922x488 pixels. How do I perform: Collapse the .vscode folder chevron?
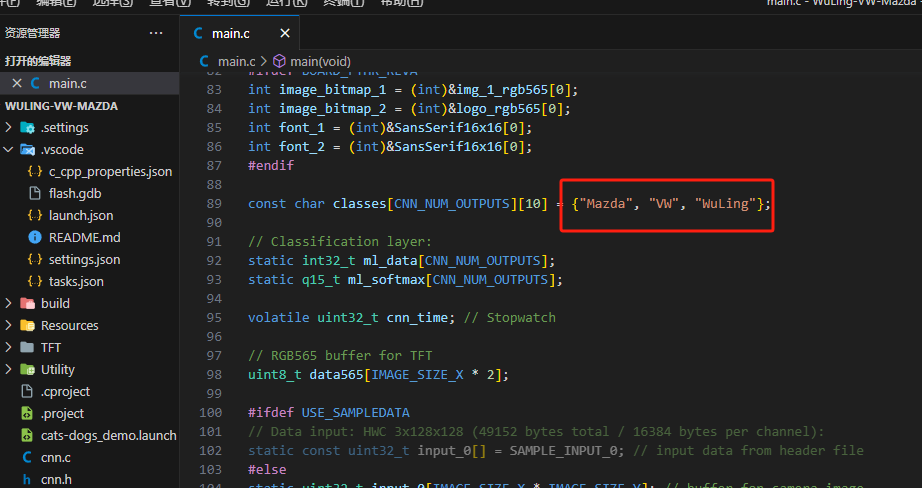[8, 149]
